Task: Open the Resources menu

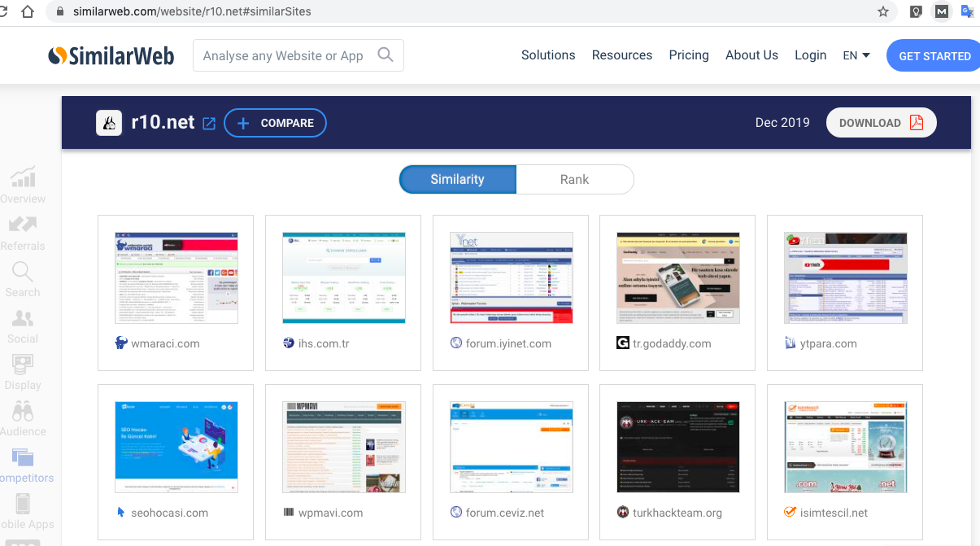Action: coord(622,55)
